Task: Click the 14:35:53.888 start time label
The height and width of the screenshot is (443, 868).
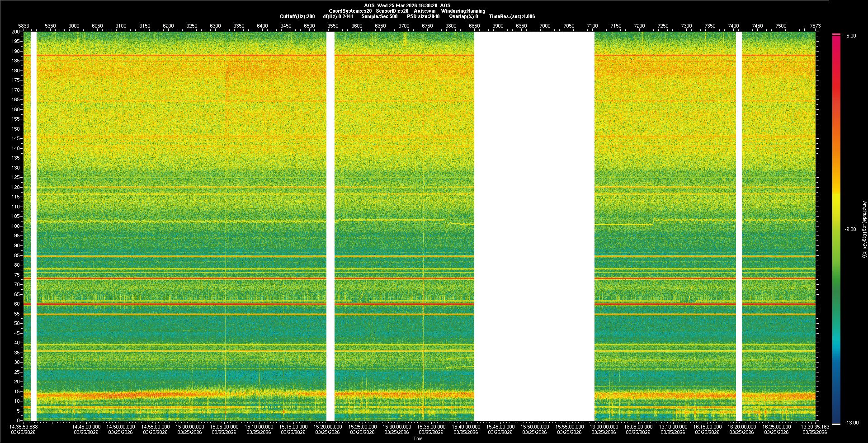Action: pos(24,427)
